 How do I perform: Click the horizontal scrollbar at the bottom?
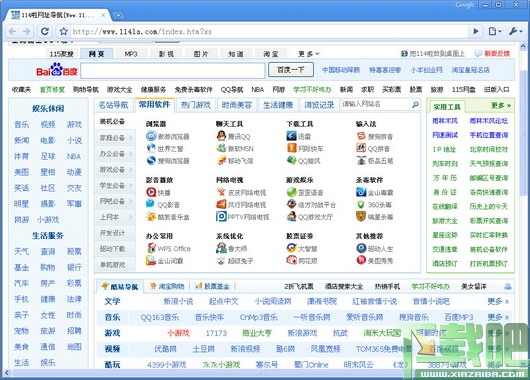click(x=260, y=373)
